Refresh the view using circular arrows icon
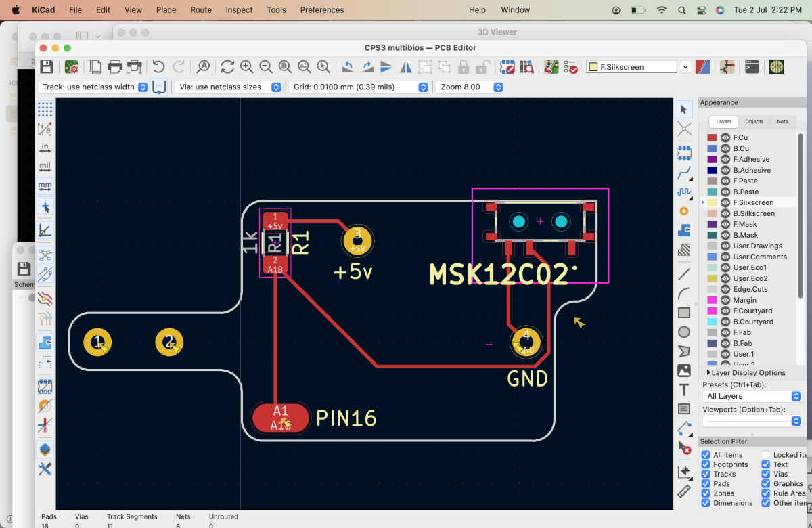The width and height of the screenshot is (812, 528). point(227,67)
